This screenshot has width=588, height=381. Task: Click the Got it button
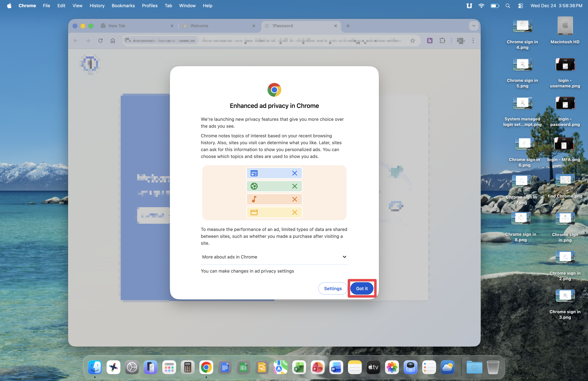coord(362,288)
